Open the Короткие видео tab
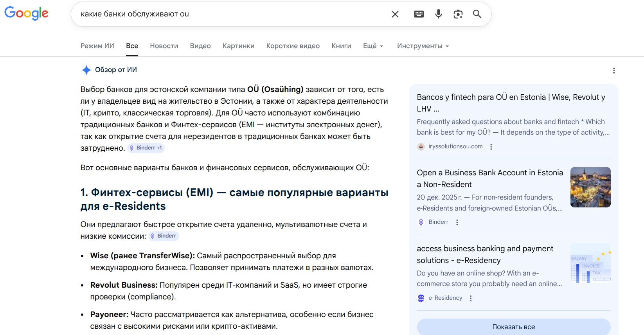The image size is (644, 335). point(293,46)
